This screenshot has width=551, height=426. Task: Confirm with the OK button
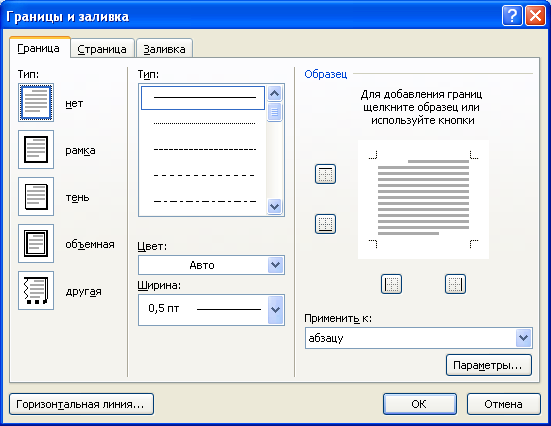click(420, 404)
